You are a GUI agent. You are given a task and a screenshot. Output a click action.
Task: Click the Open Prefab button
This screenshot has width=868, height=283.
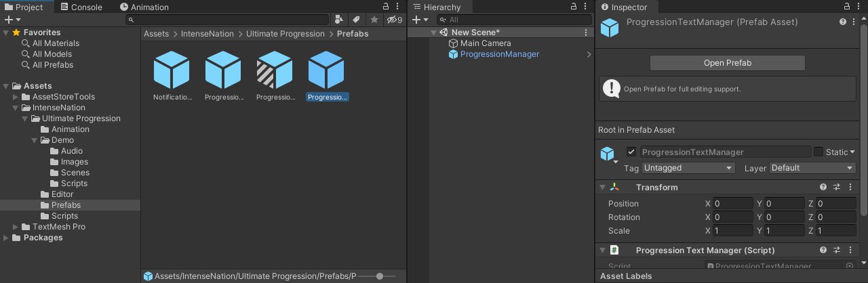coord(727,63)
